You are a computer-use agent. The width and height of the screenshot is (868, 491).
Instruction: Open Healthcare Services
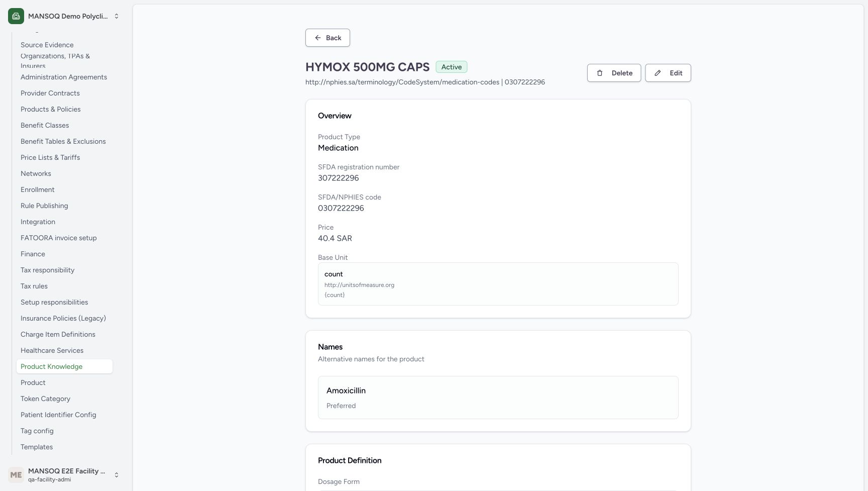(x=52, y=350)
